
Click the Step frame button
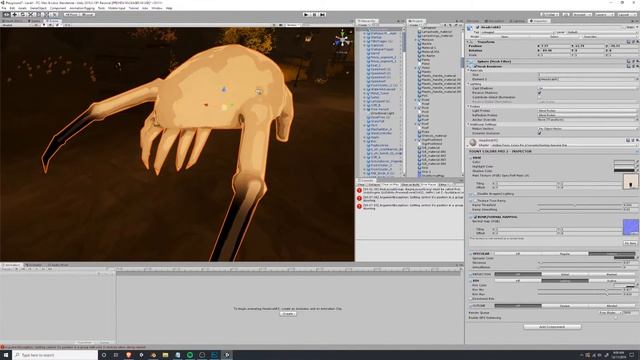coord(322,14)
